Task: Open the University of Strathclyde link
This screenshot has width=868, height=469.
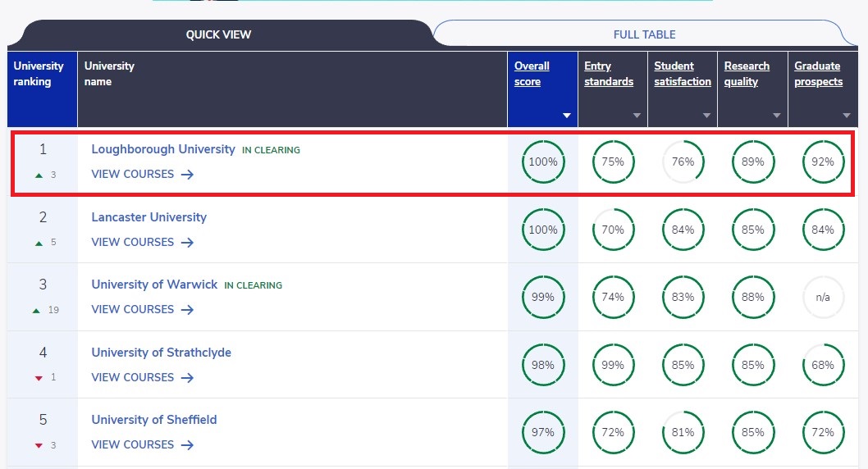Action: [161, 353]
